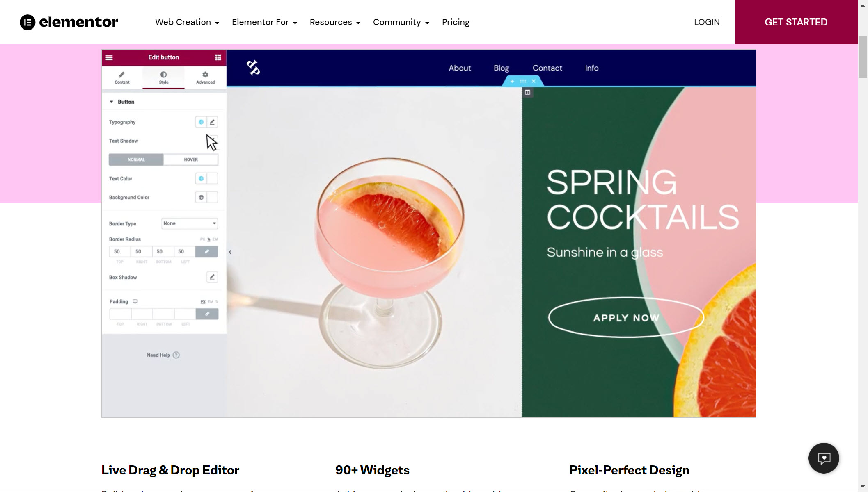Collapse the Button section arrow

tap(111, 102)
